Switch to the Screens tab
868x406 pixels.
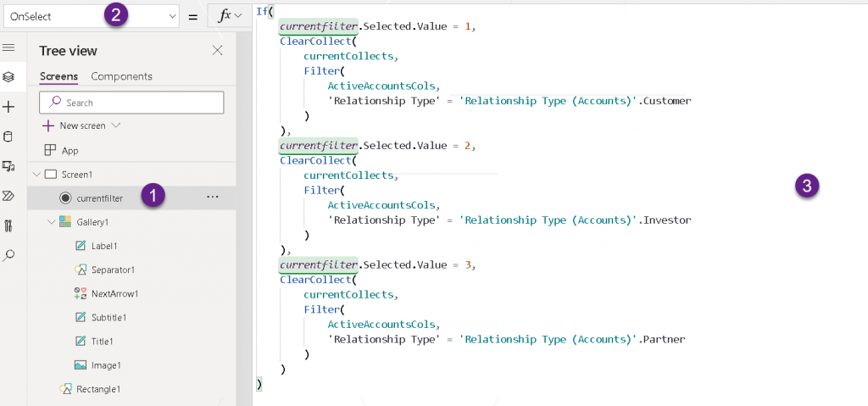[x=58, y=76]
